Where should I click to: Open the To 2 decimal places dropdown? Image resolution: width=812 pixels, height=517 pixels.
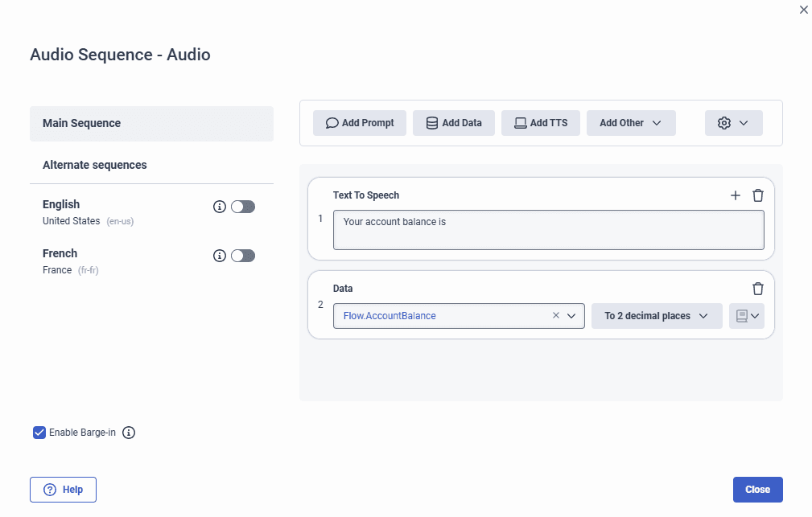pyautogui.click(x=657, y=315)
